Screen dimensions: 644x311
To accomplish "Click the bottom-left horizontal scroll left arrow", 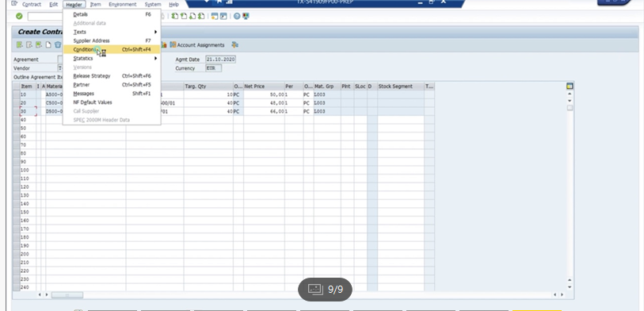I will point(40,295).
